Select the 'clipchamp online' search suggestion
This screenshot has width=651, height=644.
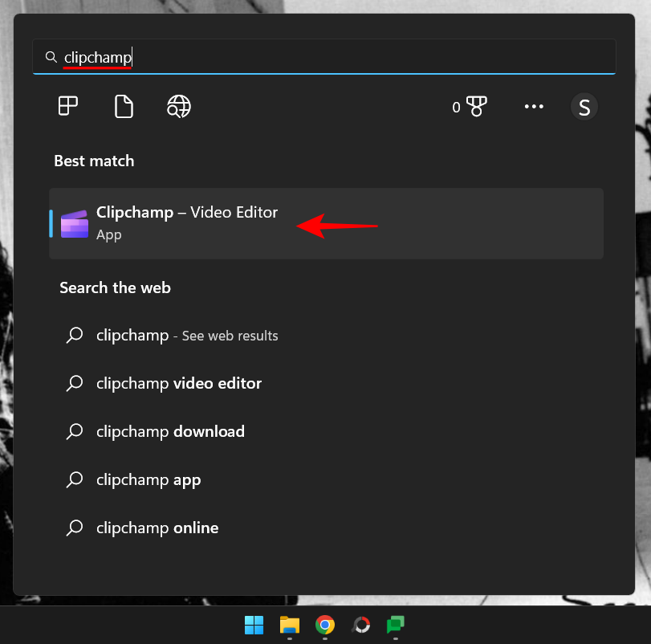pos(157,528)
